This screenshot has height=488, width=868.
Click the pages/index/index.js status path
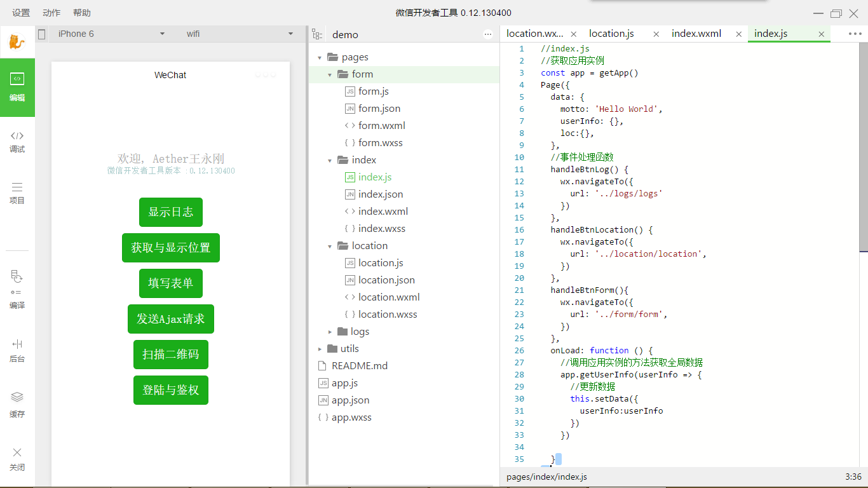[546, 477]
